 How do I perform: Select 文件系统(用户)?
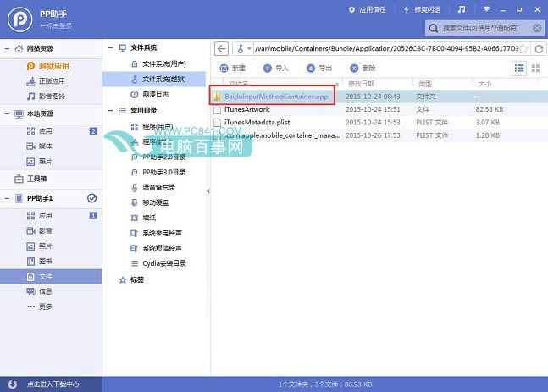point(158,64)
